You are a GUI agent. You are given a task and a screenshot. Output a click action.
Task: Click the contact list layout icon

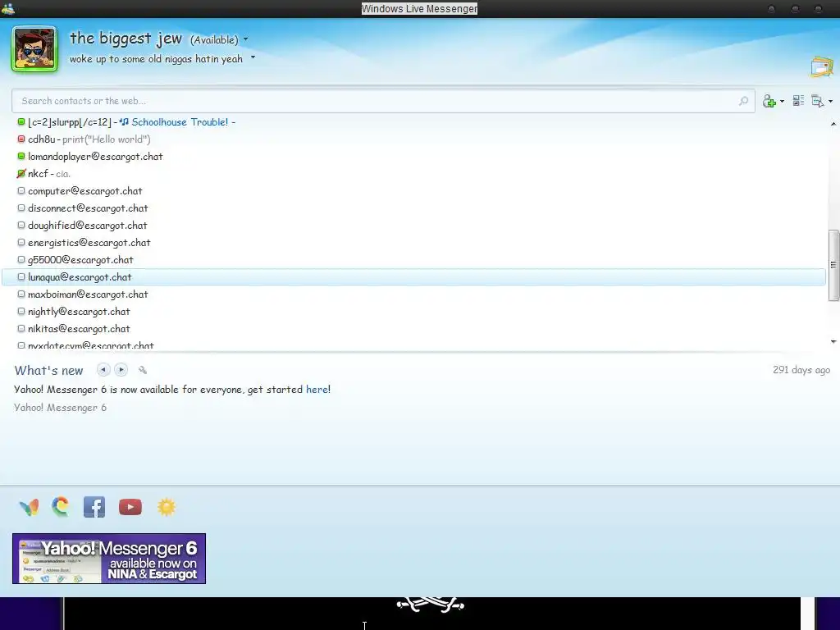(x=798, y=100)
